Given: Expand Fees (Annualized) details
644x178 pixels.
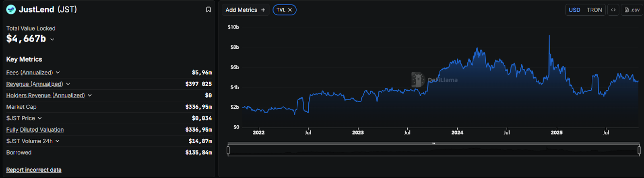Looking at the screenshot, I should (58, 72).
